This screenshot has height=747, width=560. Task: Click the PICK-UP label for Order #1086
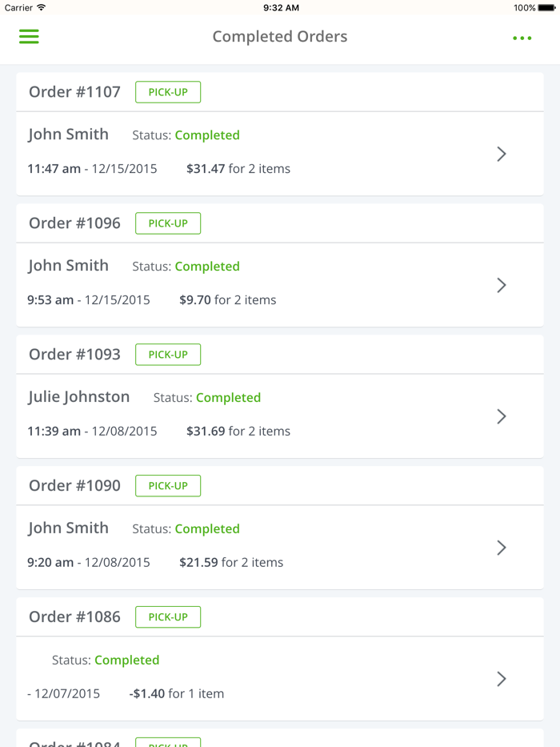click(168, 616)
